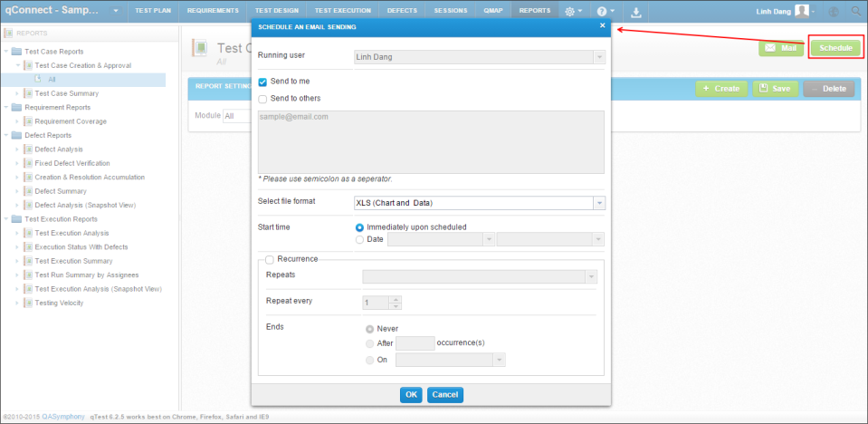Open the Running user dropdown
This screenshot has height=424, width=868.
478,56
